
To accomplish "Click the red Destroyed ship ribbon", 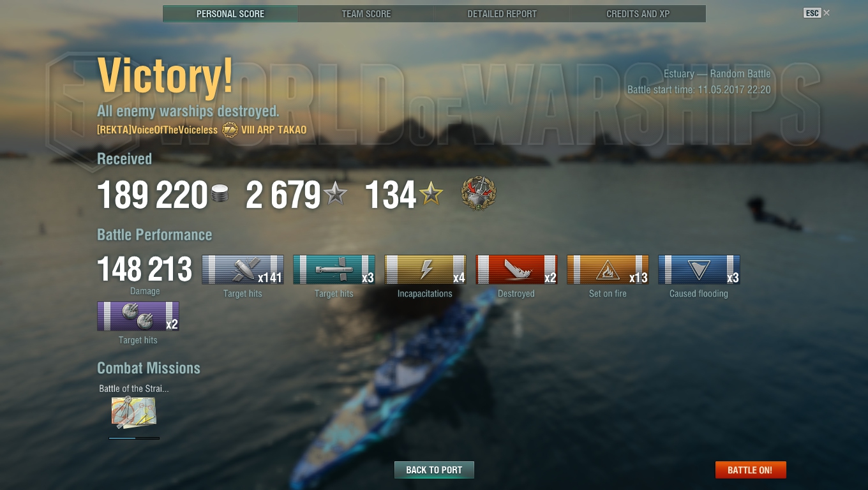I will (517, 269).
